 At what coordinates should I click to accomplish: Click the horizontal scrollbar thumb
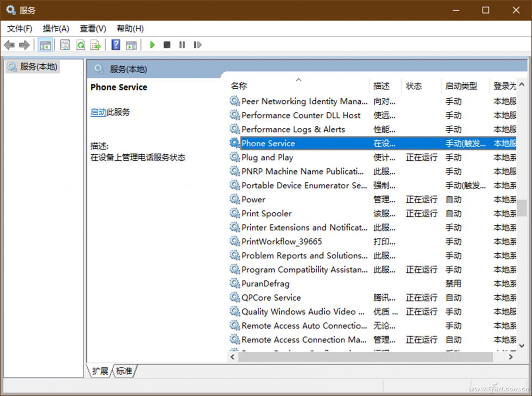366,356
